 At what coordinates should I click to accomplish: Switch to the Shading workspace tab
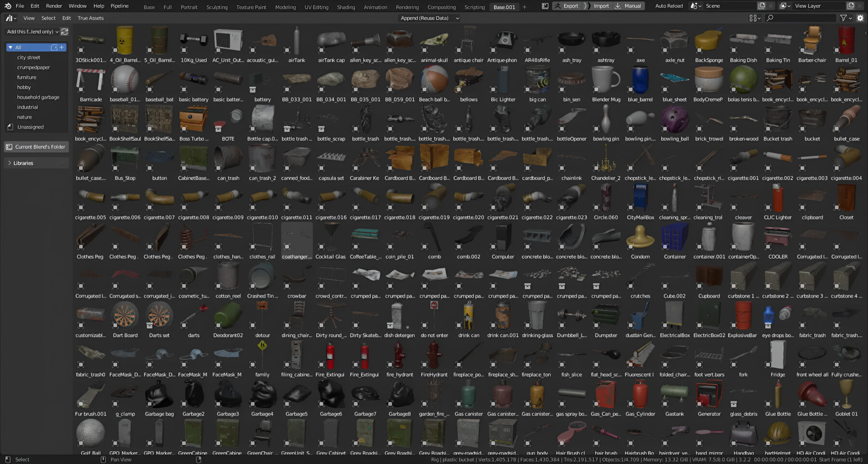(346, 7)
